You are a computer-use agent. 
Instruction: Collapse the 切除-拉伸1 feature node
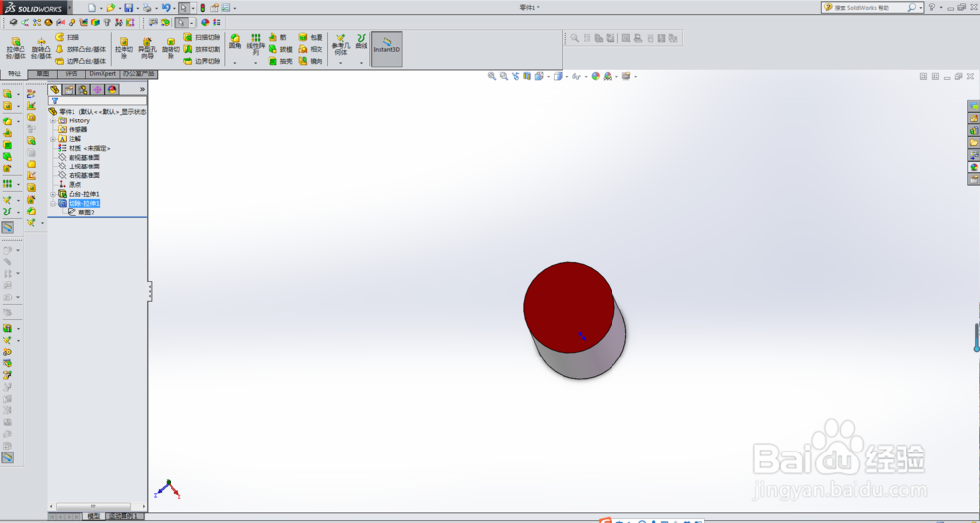[53, 203]
